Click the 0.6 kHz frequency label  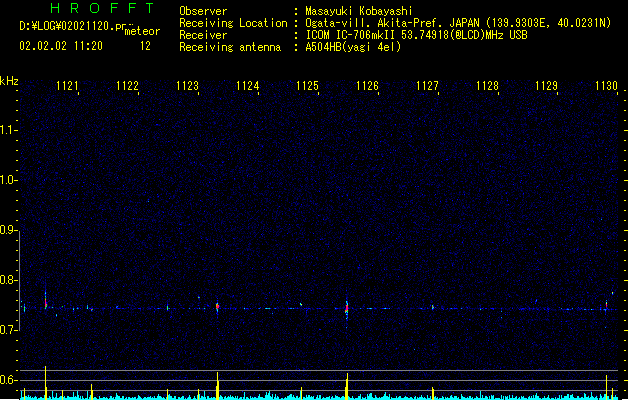pyautogui.click(x=8, y=380)
